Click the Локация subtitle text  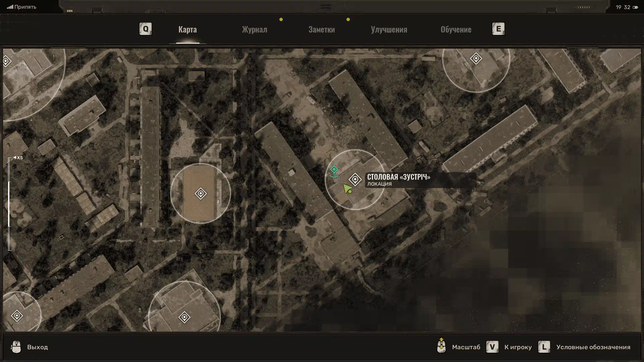[379, 184]
